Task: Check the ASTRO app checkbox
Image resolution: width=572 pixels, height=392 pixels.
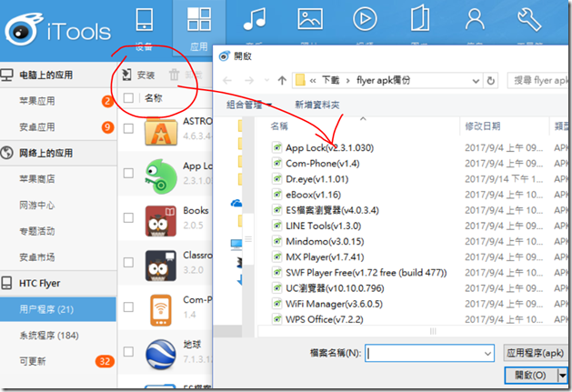Action: pos(128,128)
